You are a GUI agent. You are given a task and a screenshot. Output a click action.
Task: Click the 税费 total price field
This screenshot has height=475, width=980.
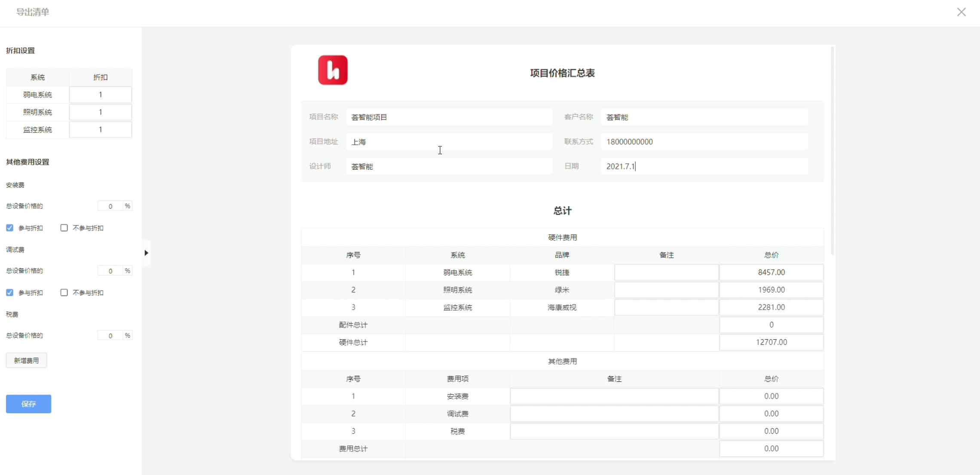point(771,431)
